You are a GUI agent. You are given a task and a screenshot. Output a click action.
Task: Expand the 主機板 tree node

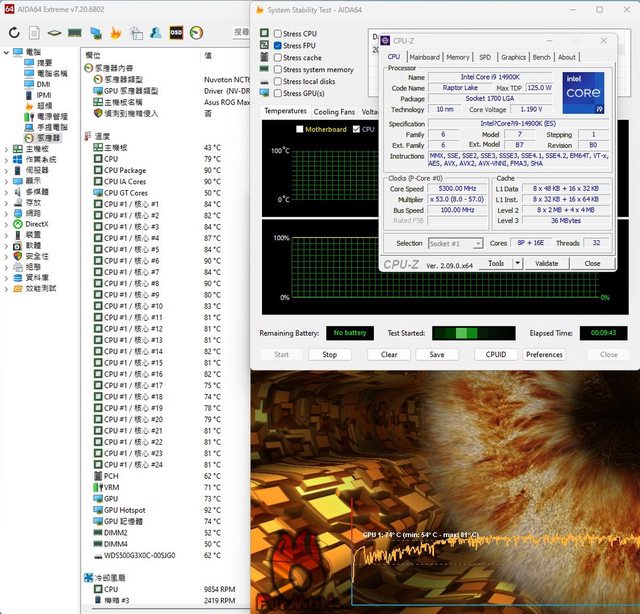[x=7, y=148]
